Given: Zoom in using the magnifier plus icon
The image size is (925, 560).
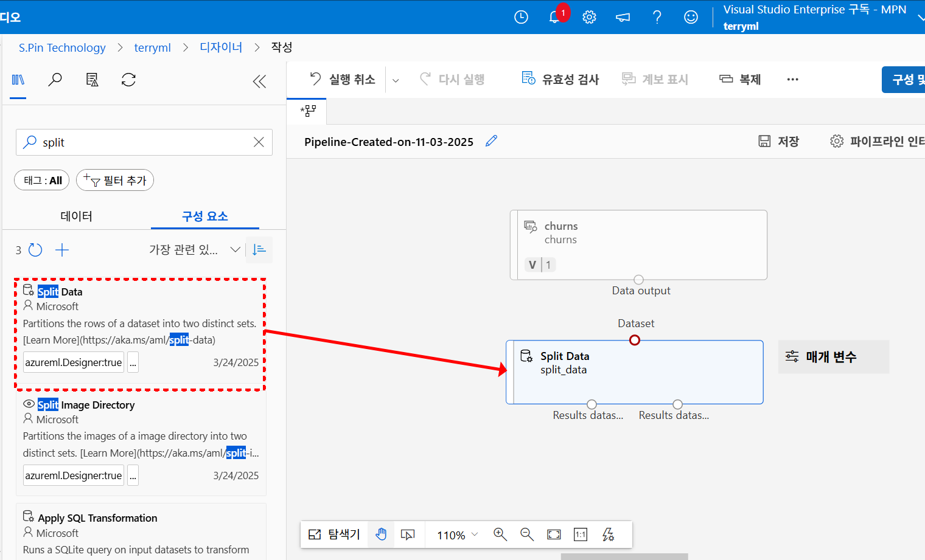Looking at the screenshot, I should (x=500, y=534).
